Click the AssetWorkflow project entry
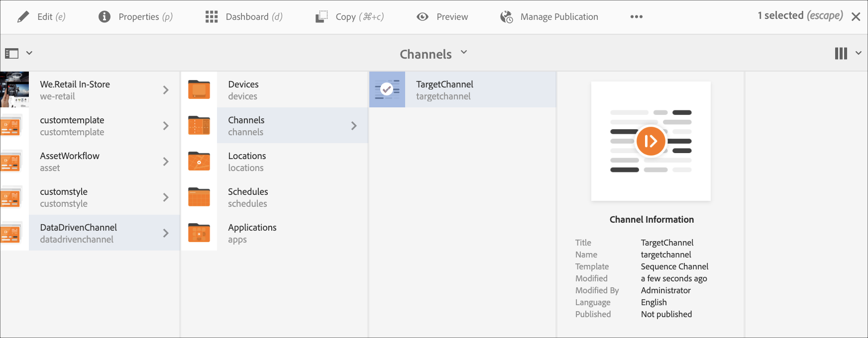Image resolution: width=868 pixels, height=338 pixels. pos(70,162)
